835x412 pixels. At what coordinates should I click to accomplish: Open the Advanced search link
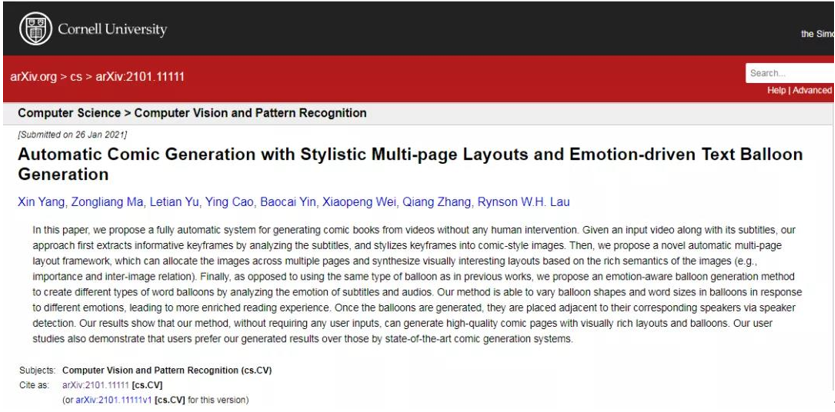pos(812,90)
